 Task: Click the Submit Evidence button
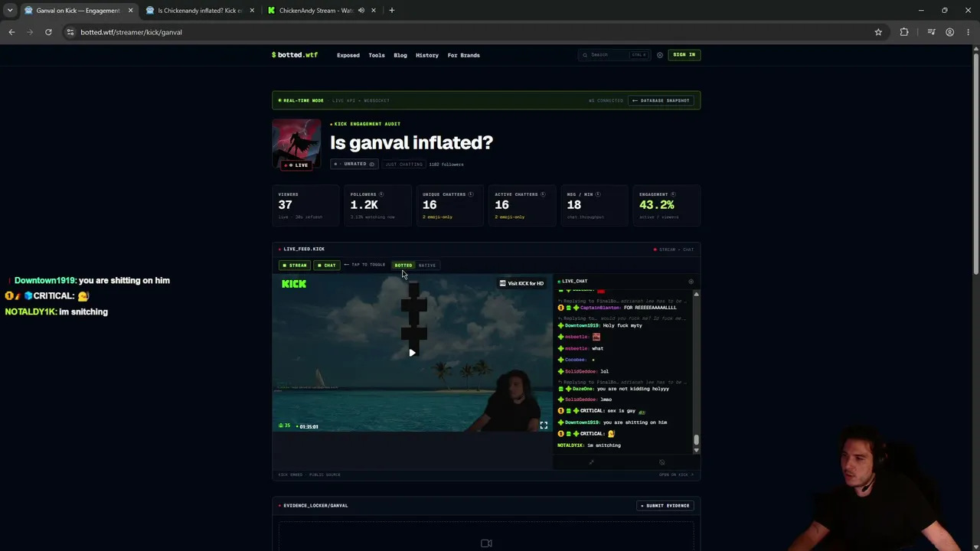coord(665,506)
